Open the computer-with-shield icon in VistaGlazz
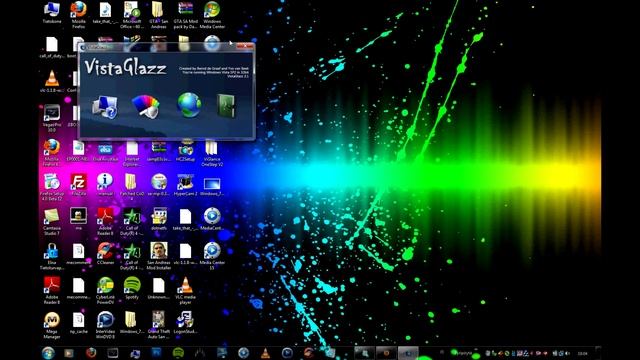 (x=105, y=107)
